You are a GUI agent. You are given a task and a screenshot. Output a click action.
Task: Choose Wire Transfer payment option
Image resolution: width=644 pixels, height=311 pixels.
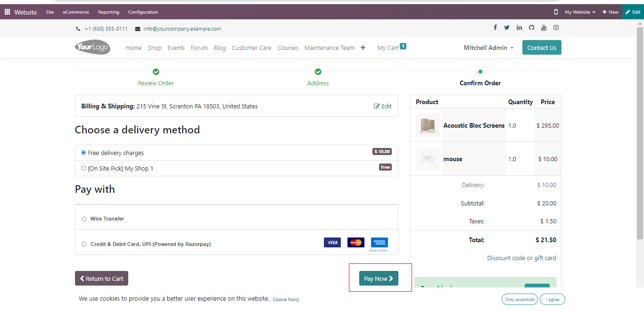click(x=84, y=219)
